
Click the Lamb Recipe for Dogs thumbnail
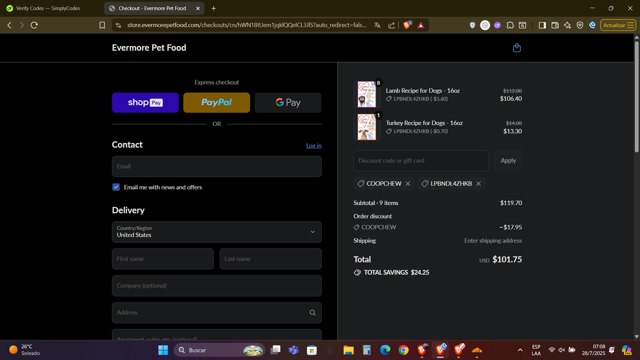(367, 94)
